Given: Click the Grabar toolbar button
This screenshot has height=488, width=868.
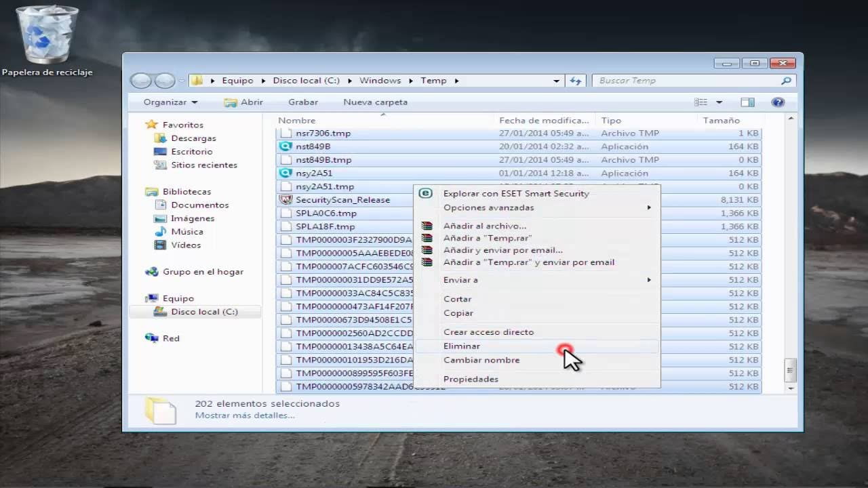Looking at the screenshot, I should 303,102.
